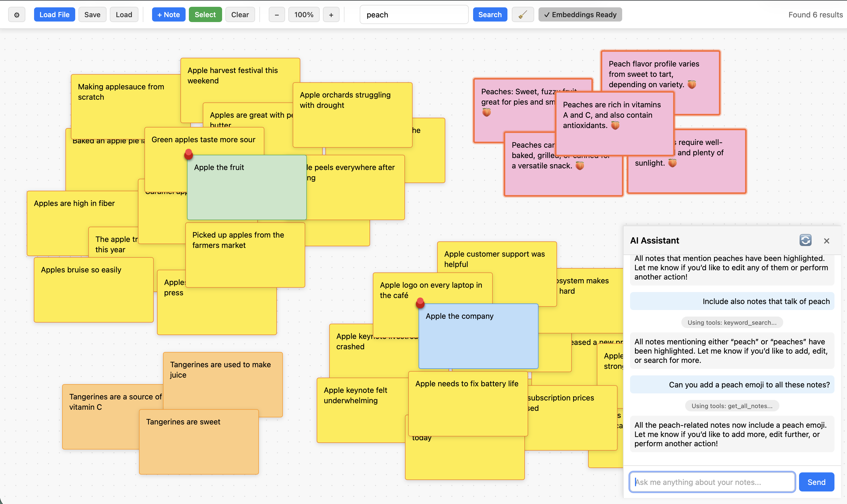Open the settings gear icon
This screenshot has width=847, height=504.
(17, 15)
